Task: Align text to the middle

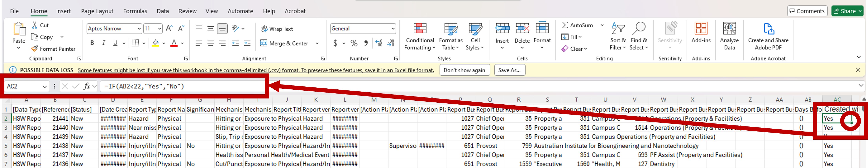Action: (x=211, y=28)
